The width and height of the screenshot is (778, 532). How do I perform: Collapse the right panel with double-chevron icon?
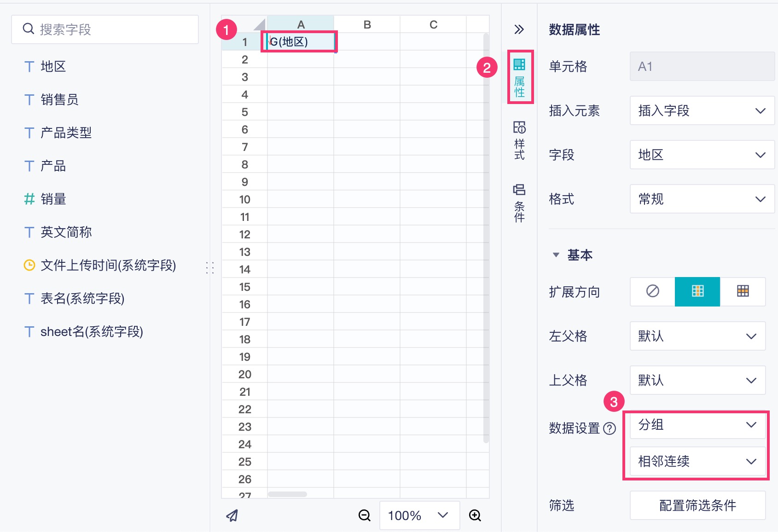tap(519, 29)
